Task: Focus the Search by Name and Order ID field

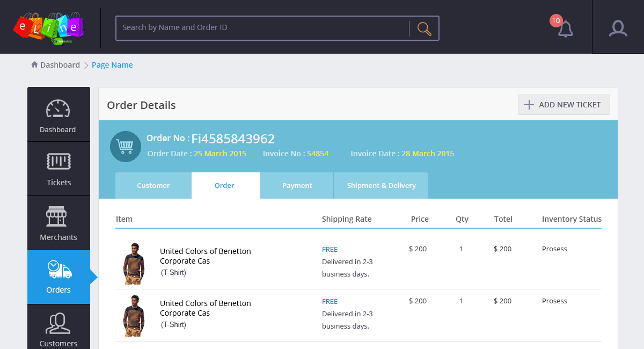Action: 262,28
